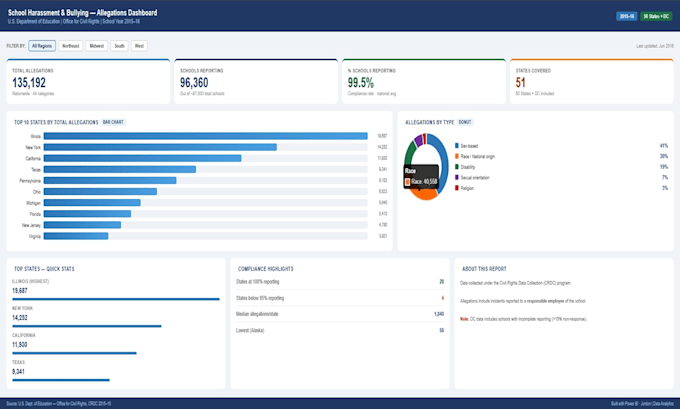
Task: Click the red Religion legend swatch
Action: (457, 188)
